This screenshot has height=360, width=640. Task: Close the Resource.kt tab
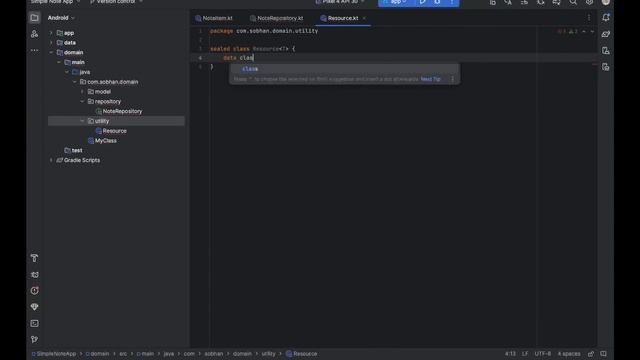[x=364, y=18]
